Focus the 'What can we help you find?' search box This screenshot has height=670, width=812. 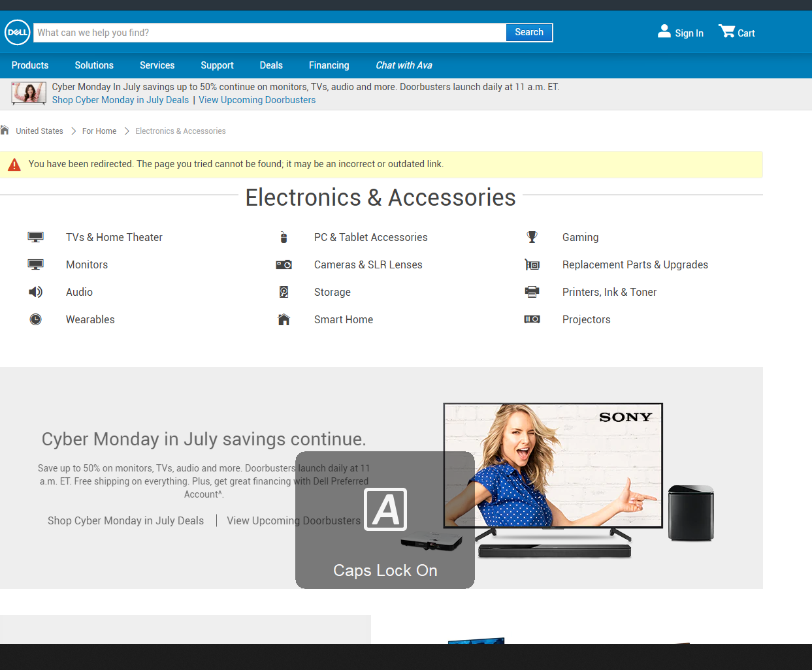click(x=270, y=33)
